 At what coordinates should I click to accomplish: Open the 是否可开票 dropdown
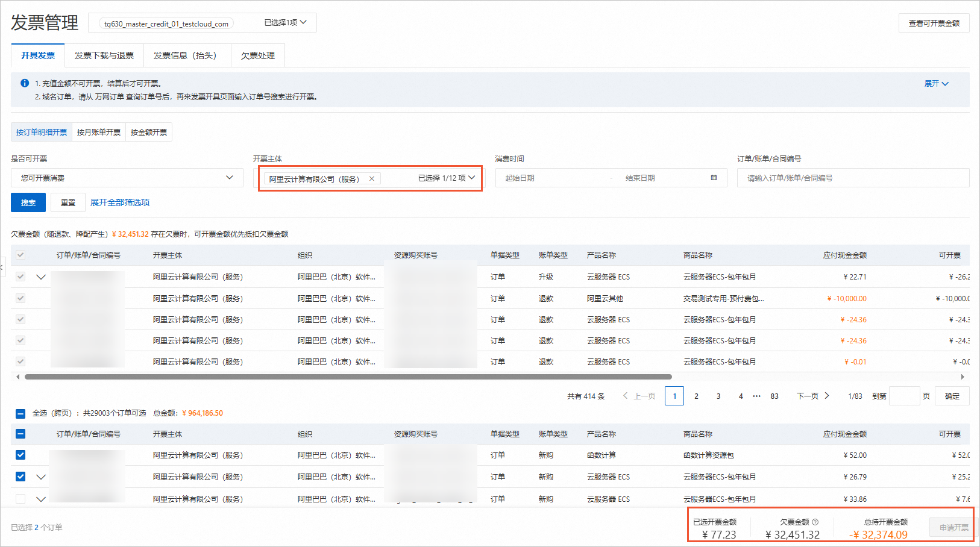point(127,178)
